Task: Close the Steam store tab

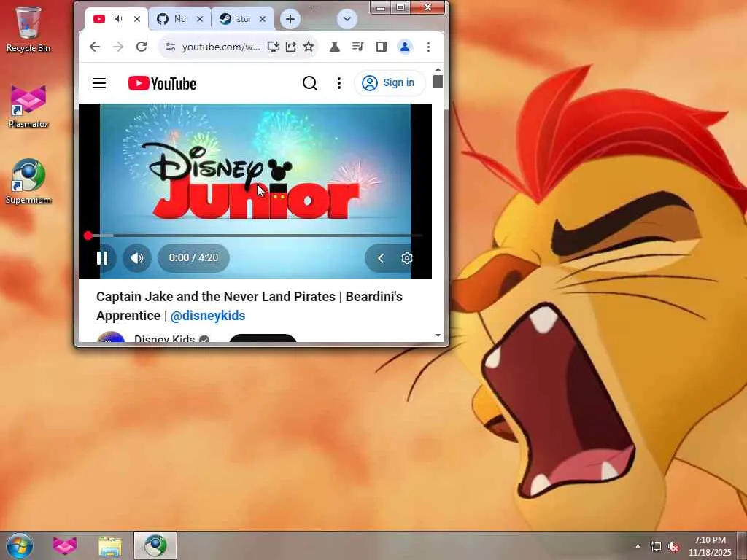Action: tap(263, 19)
